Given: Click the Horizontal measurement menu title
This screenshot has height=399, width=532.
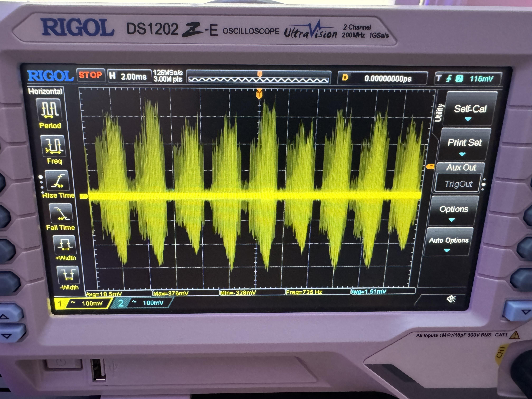Looking at the screenshot, I should coord(45,91).
